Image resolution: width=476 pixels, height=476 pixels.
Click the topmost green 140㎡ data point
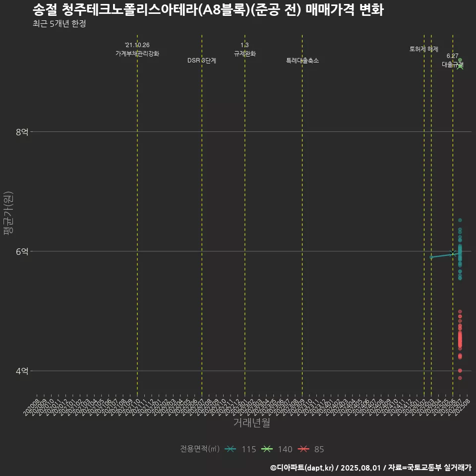click(460, 60)
